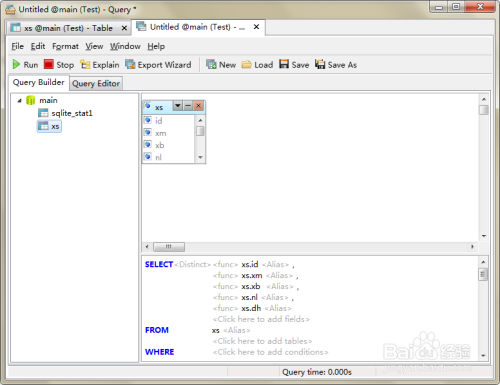Toggle the nl field checkbox

(148, 157)
